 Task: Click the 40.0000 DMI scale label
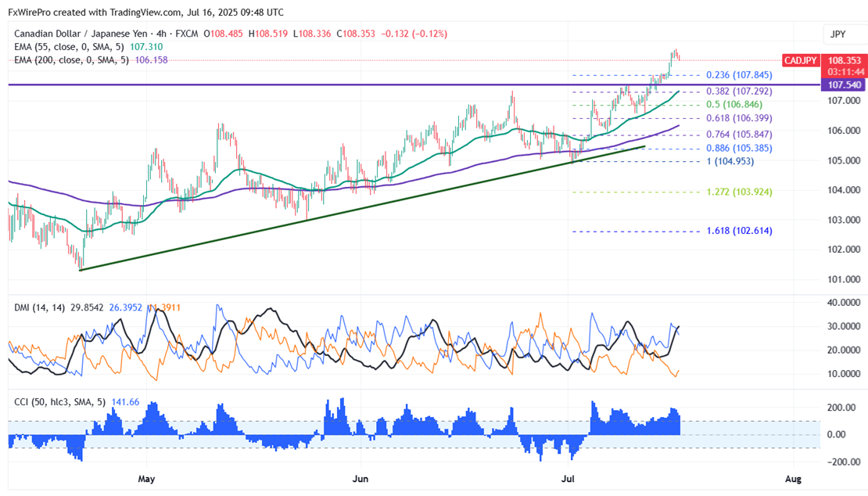pyautogui.click(x=844, y=303)
